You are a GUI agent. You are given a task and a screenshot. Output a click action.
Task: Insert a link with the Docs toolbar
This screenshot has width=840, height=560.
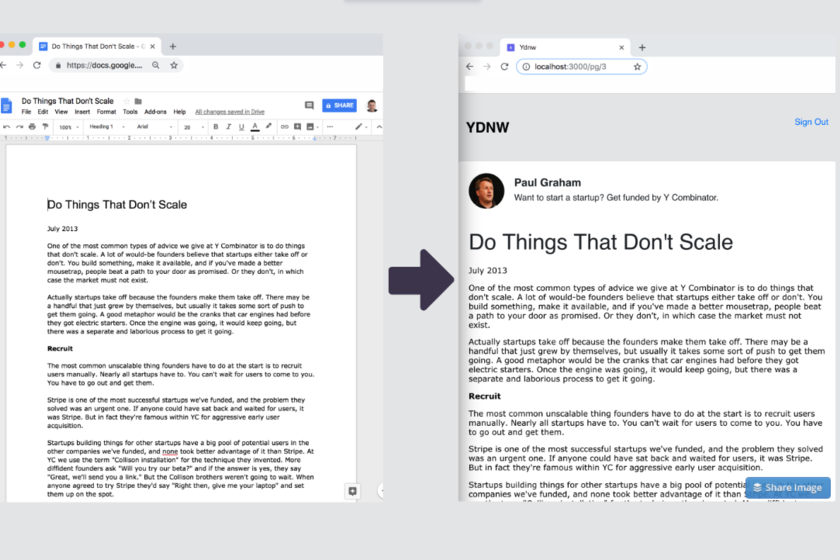[284, 127]
